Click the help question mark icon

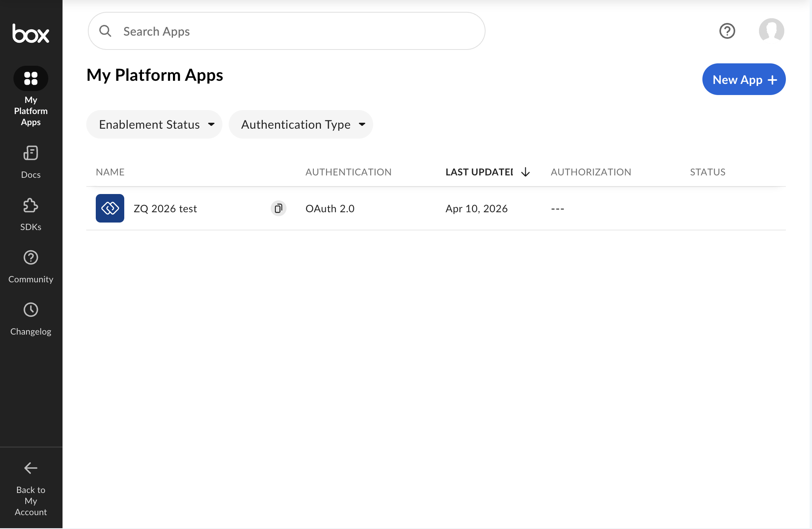pos(727,31)
